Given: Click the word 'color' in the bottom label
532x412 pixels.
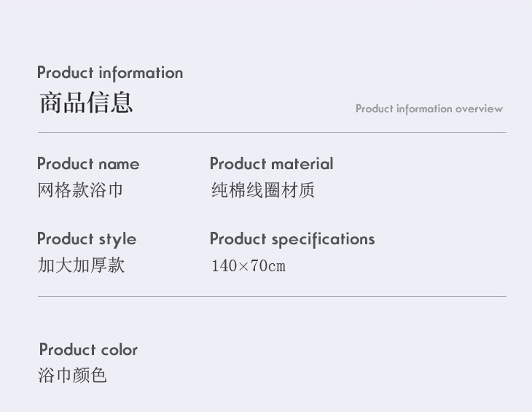Looking at the screenshot, I should click(120, 350).
